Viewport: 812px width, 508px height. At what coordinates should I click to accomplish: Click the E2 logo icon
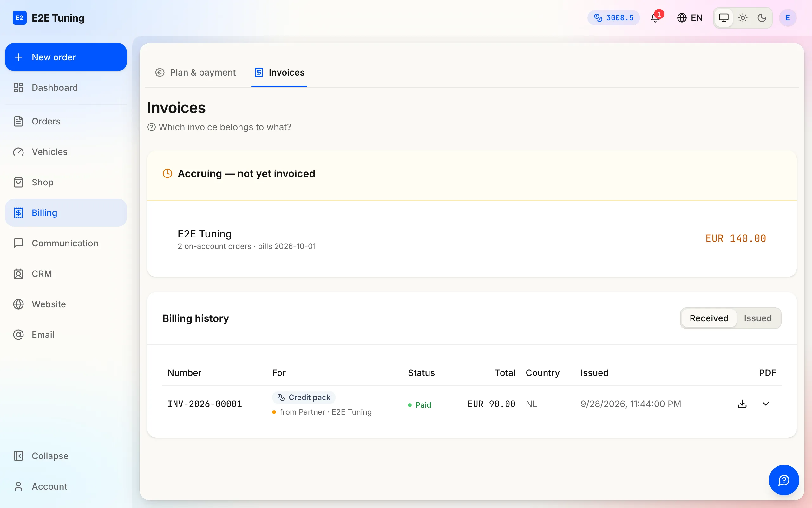[19, 18]
